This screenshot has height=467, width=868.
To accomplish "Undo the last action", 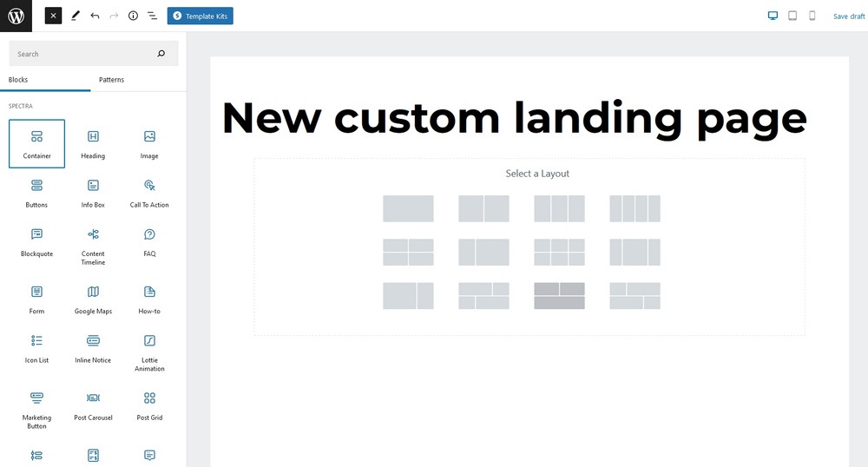I will click(x=95, y=16).
